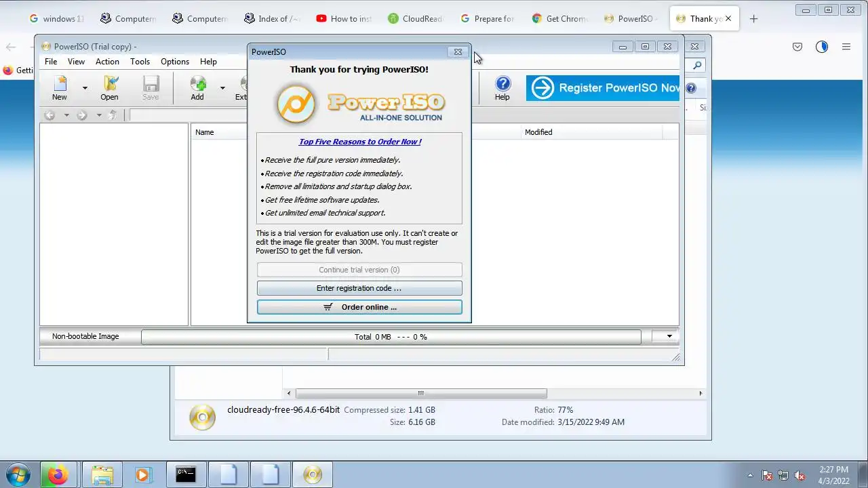Show hidden system tray icons
This screenshot has width=868, height=488.
pyautogui.click(x=750, y=475)
